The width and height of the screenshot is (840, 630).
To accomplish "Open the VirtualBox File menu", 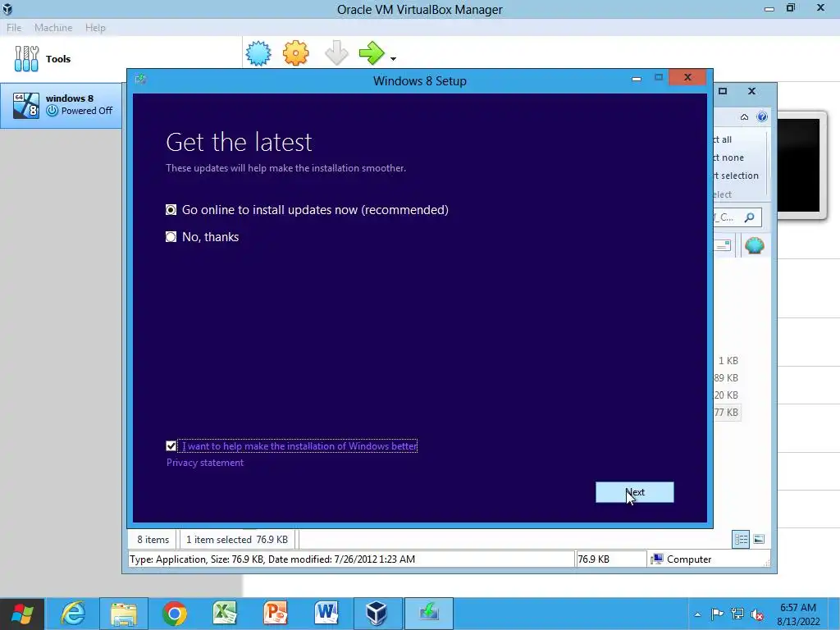I will (14, 27).
